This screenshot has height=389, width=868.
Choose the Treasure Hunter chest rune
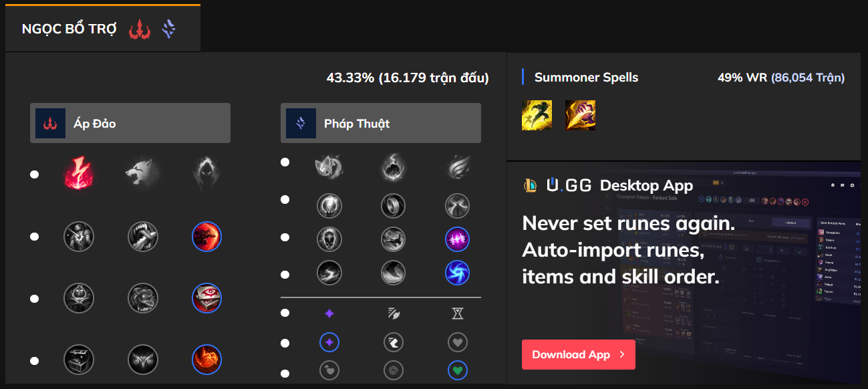79,360
